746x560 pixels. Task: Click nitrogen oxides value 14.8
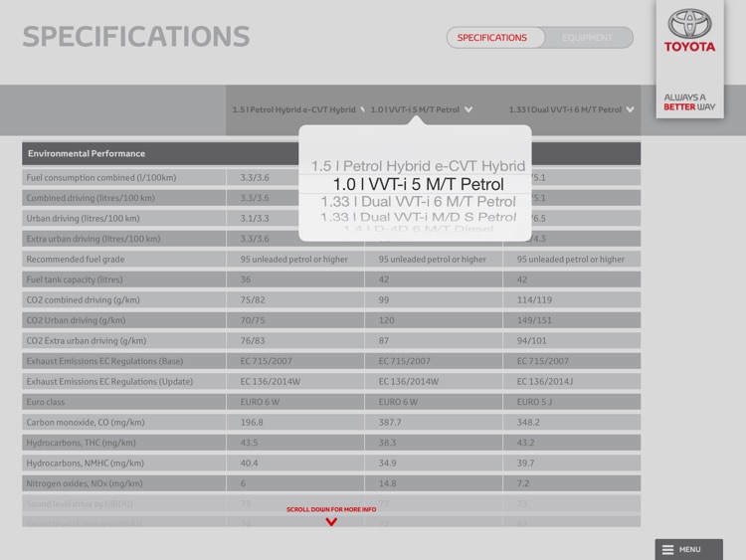click(387, 483)
